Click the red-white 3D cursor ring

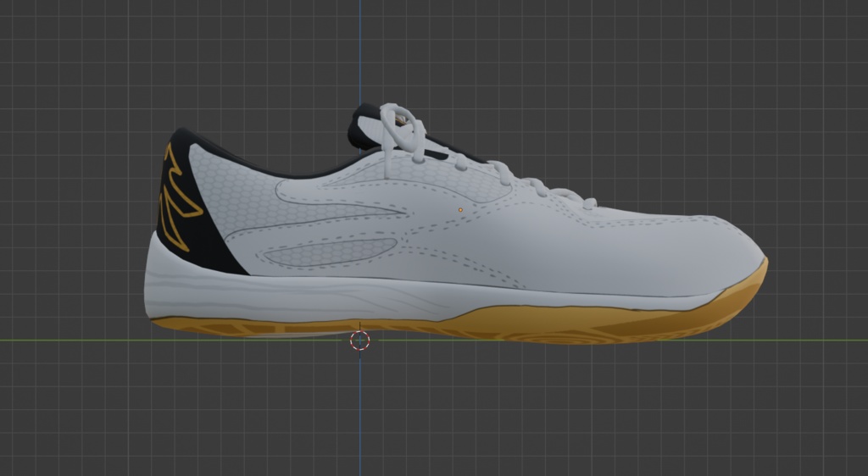tap(359, 340)
